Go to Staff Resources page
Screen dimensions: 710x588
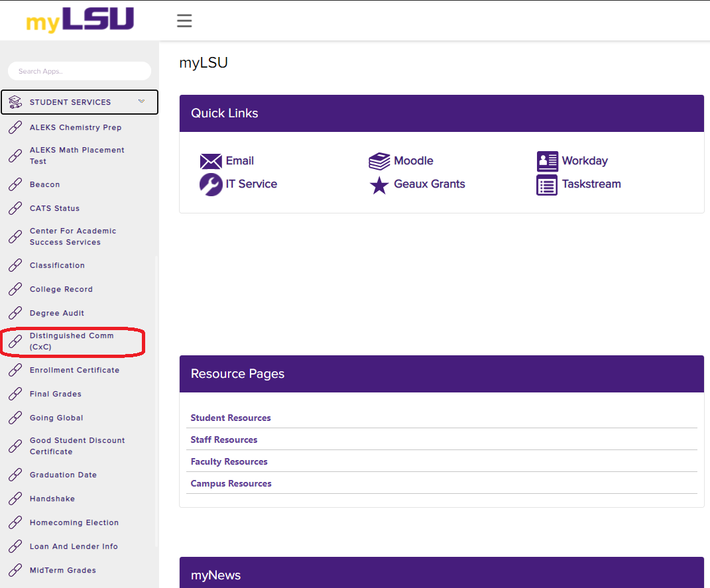[x=223, y=440]
